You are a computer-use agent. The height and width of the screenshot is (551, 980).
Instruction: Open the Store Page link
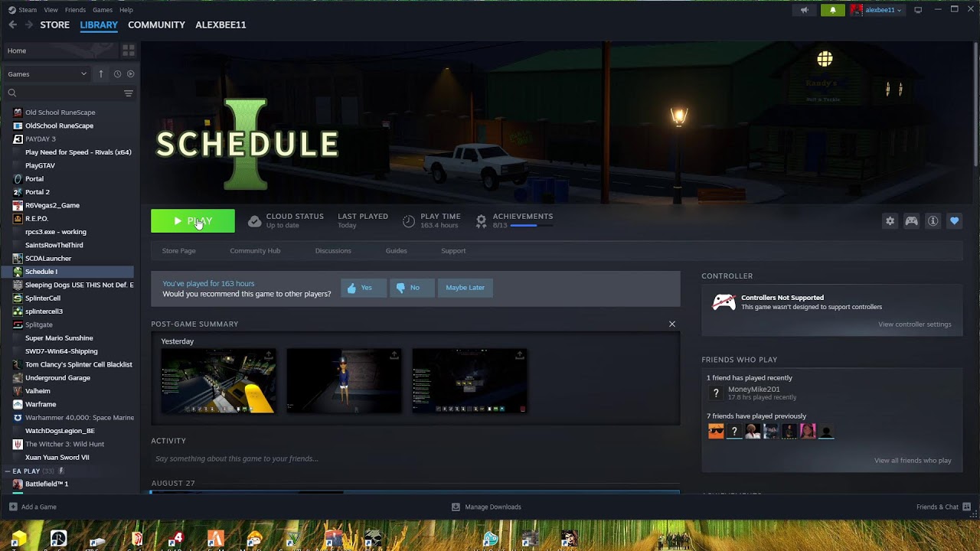[178, 251]
